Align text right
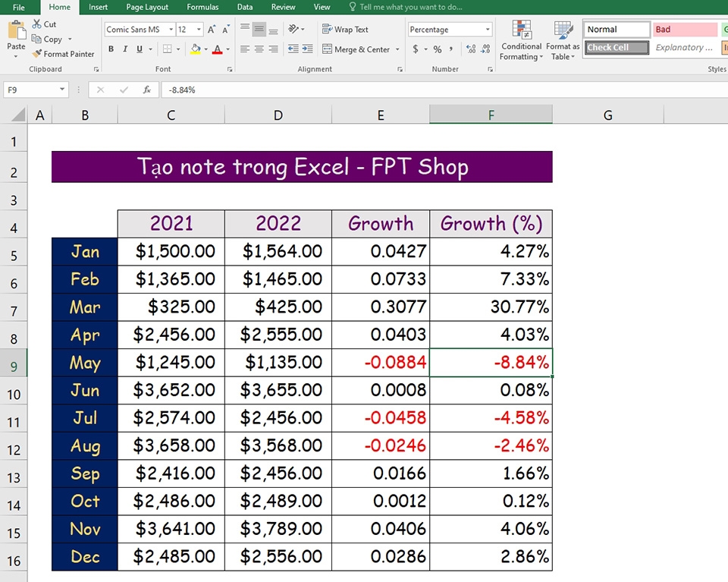 click(274, 49)
